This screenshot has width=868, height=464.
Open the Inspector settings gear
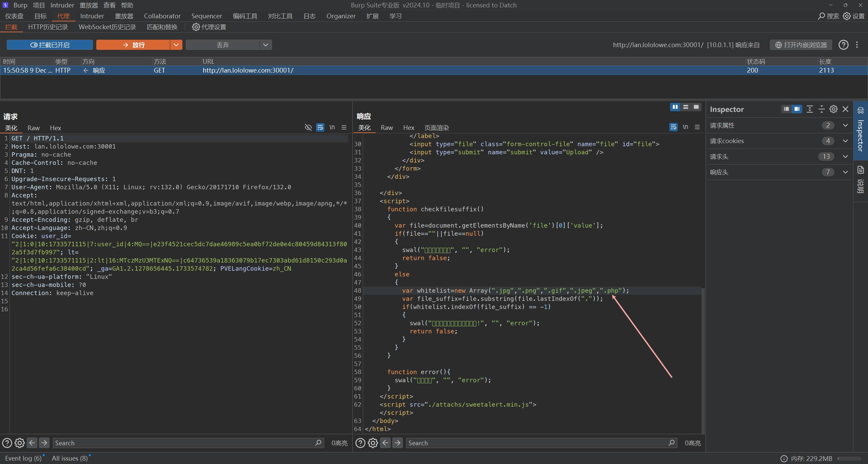(833, 109)
